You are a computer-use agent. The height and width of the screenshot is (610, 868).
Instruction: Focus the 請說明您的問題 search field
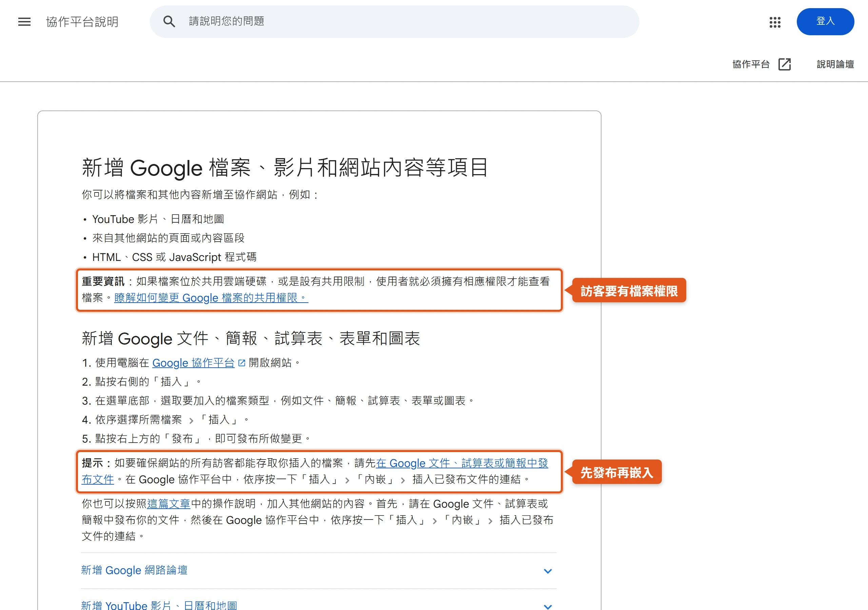tap(394, 22)
